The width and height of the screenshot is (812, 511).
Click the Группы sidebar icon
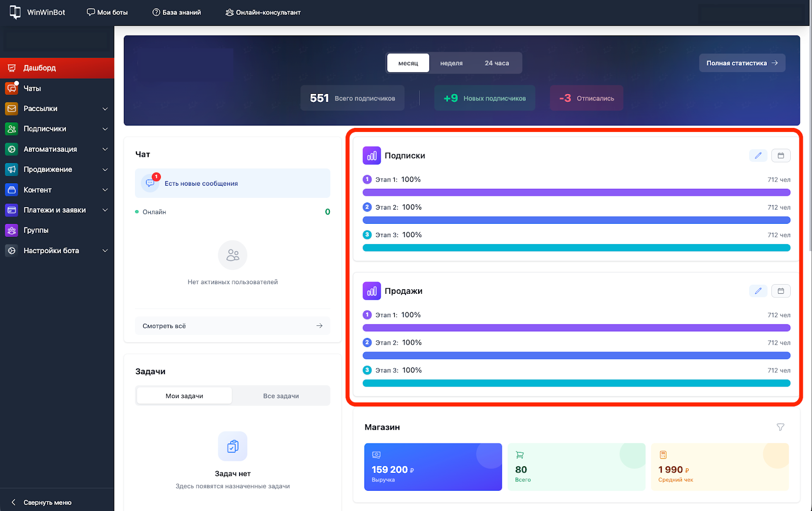[12, 230]
